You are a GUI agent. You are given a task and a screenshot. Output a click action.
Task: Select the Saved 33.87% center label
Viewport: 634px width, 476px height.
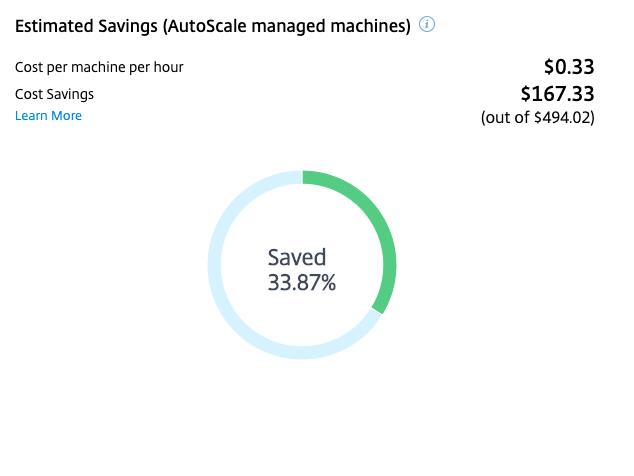[302, 270]
